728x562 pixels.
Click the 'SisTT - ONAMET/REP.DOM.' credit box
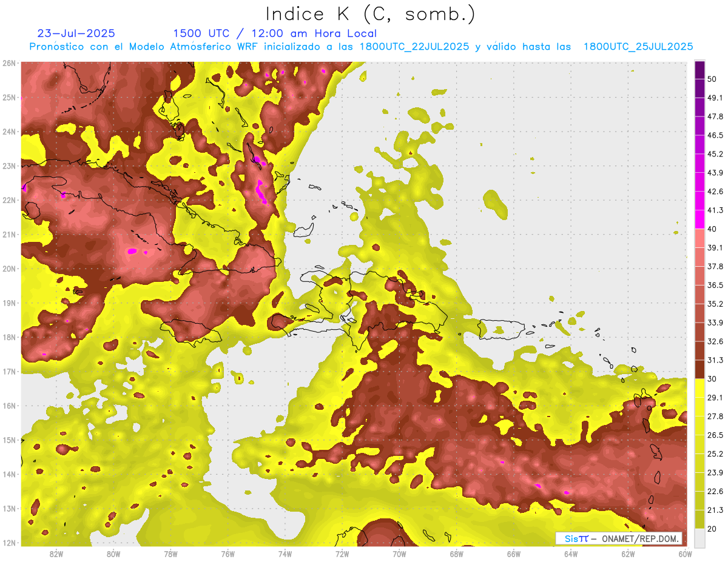click(x=619, y=538)
